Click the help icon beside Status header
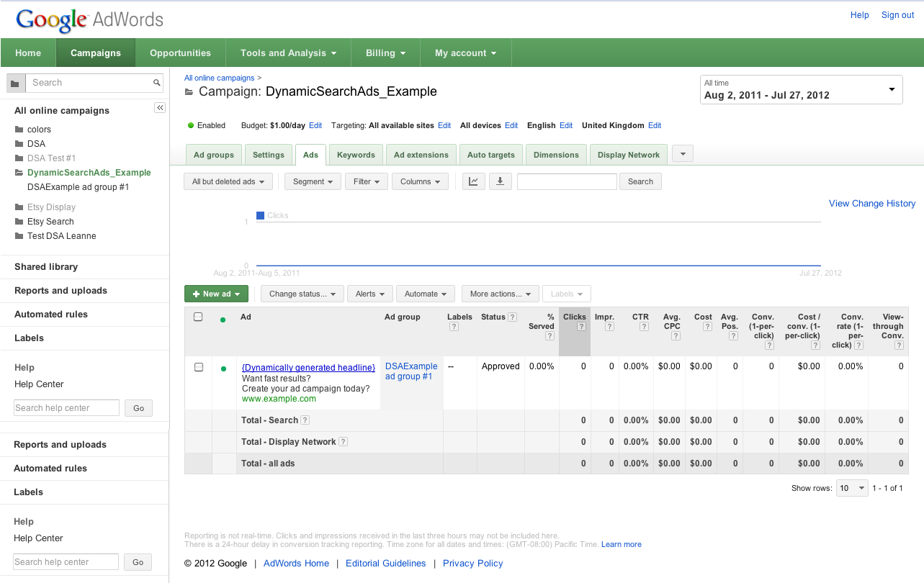This screenshot has width=924, height=583. [x=512, y=317]
